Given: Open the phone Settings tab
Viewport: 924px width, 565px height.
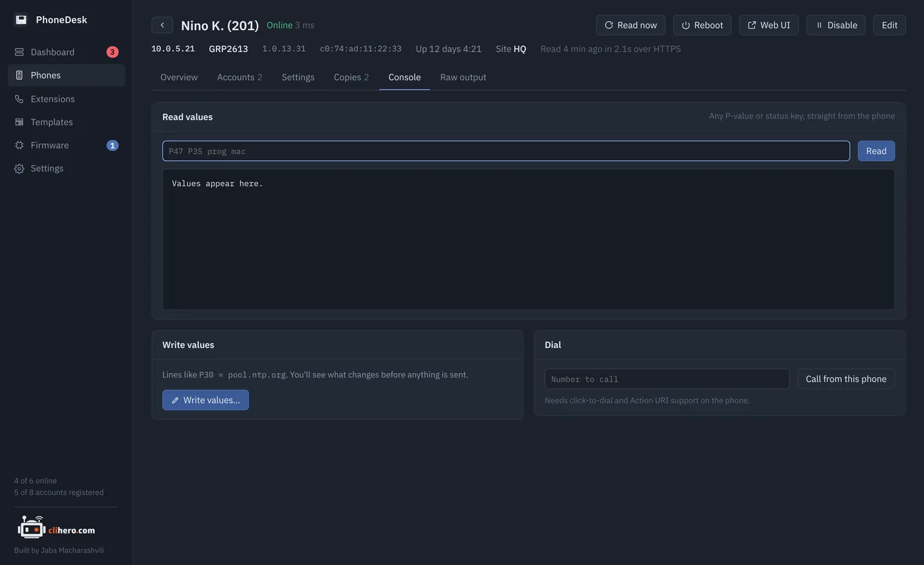Looking at the screenshot, I should pos(298,77).
